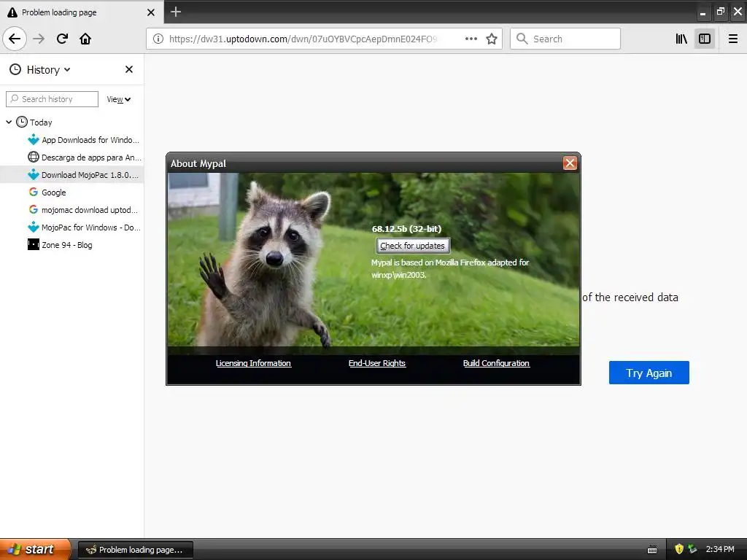Close the About Mypal dialog
Viewport: 747px width, 560px height.
click(x=570, y=163)
